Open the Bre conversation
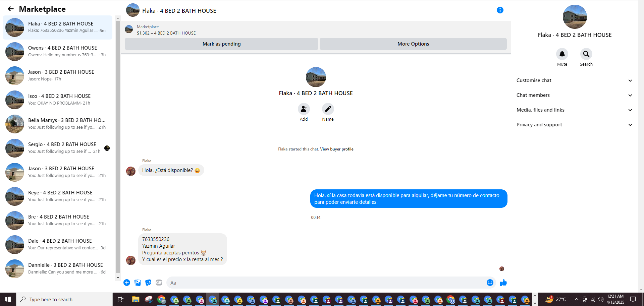 (58, 221)
